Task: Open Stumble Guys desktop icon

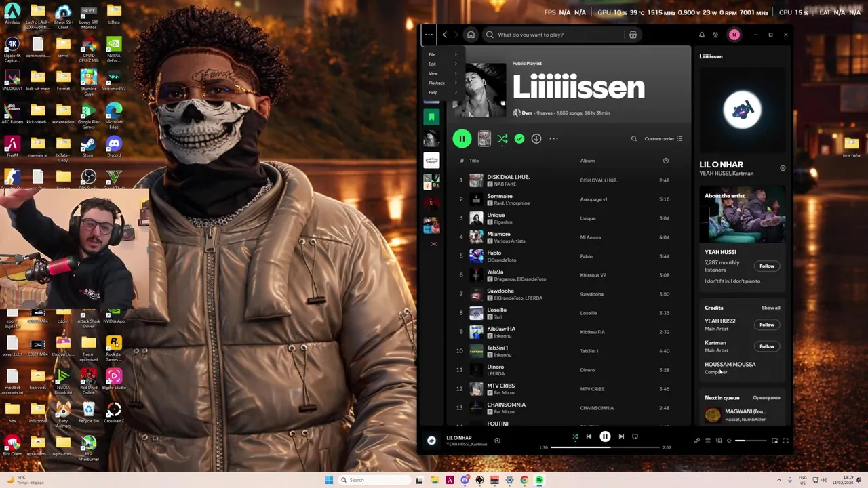Action: pos(88,81)
